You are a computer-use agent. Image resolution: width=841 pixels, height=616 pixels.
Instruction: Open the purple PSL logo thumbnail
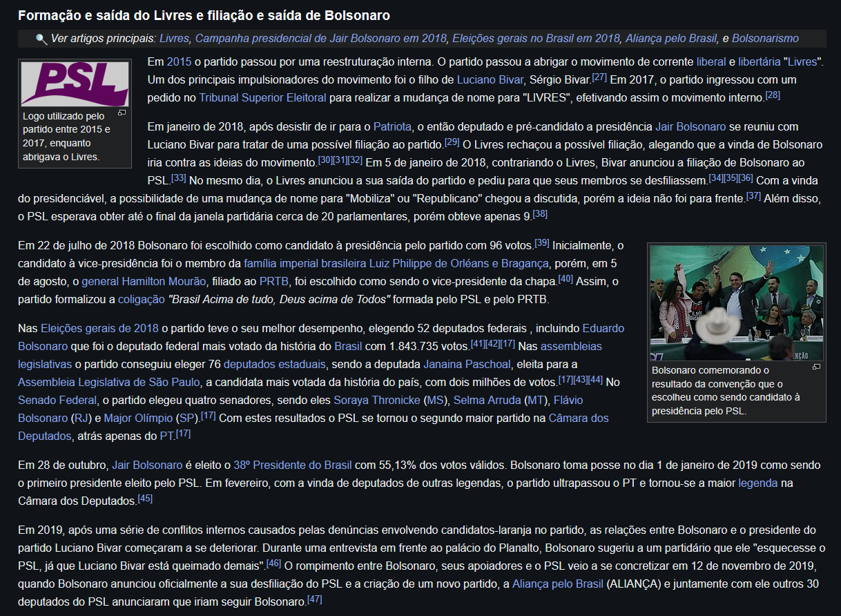pos(75,84)
